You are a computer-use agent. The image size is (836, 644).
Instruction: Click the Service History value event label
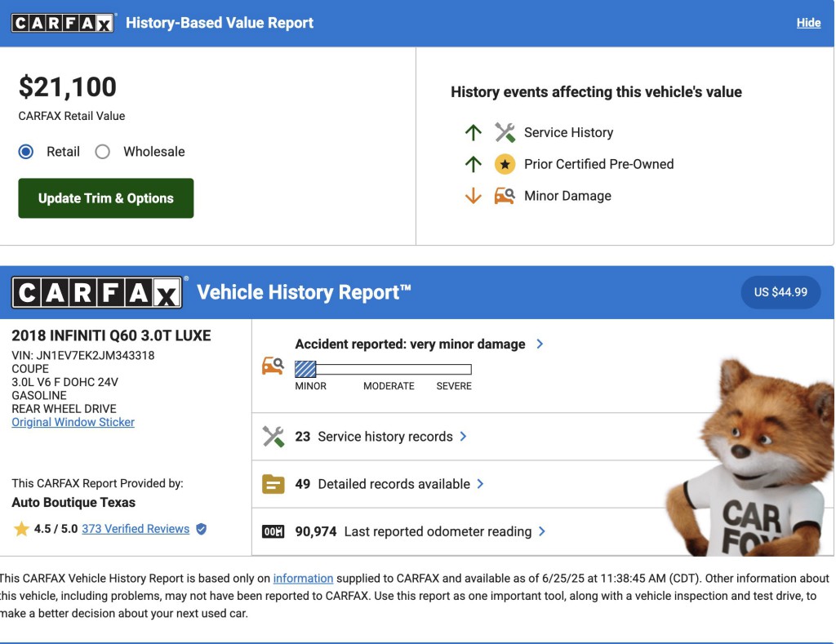pyautogui.click(x=569, y=132)
